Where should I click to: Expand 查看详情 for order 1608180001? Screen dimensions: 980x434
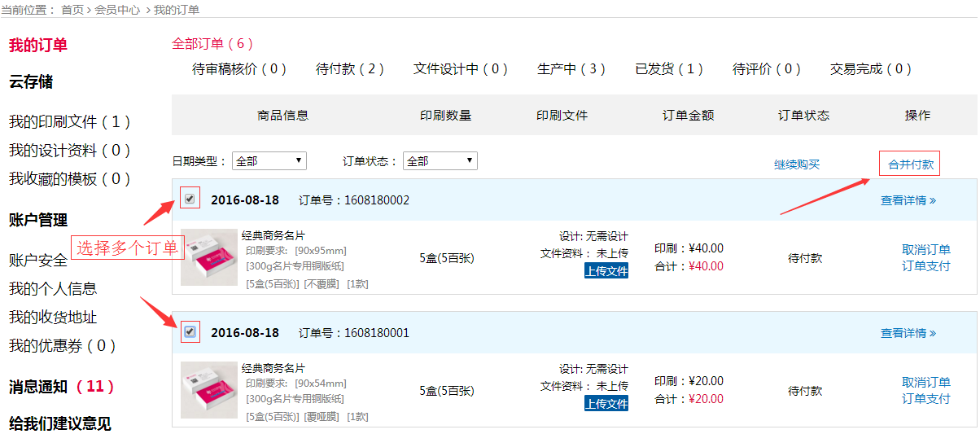(x=908, y=333)
